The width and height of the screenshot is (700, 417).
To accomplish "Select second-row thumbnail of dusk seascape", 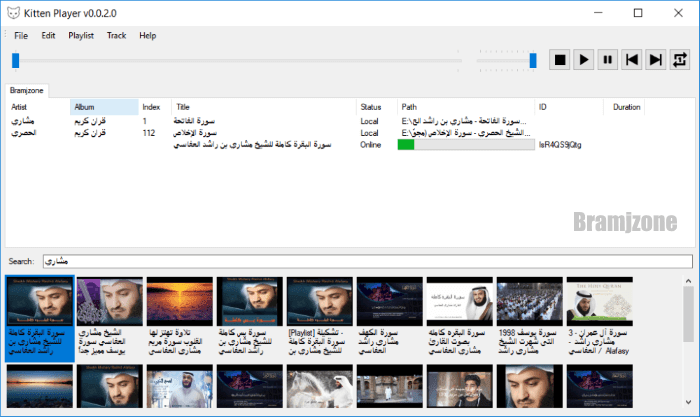I will (x=40, y=386).
